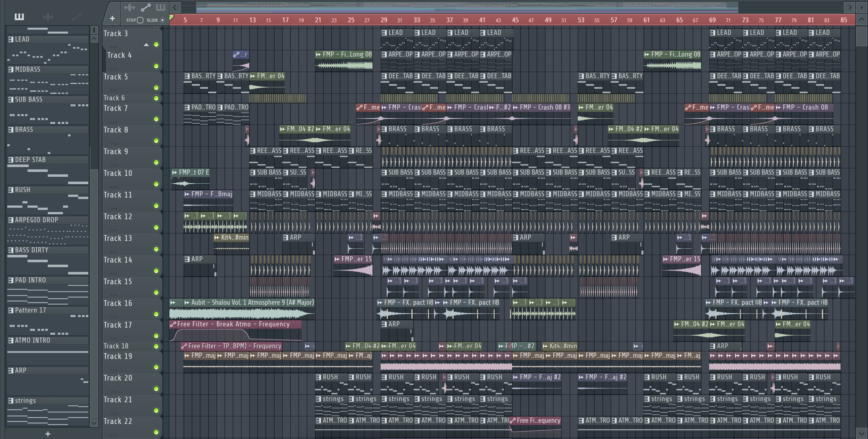This screenshot has height=439, width=868.
Task: Mute Track 9 with its green light
Action: point(156,162)
